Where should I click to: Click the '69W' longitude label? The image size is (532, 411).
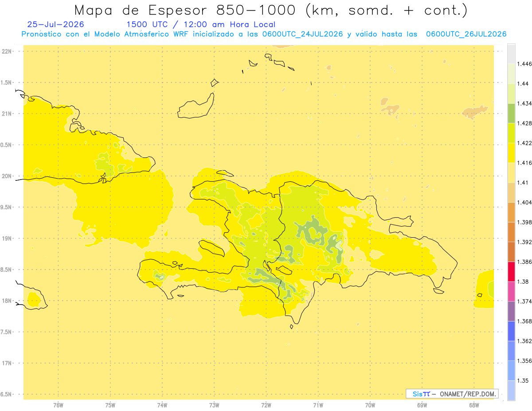pyautogui.click(x=422, y=406)
